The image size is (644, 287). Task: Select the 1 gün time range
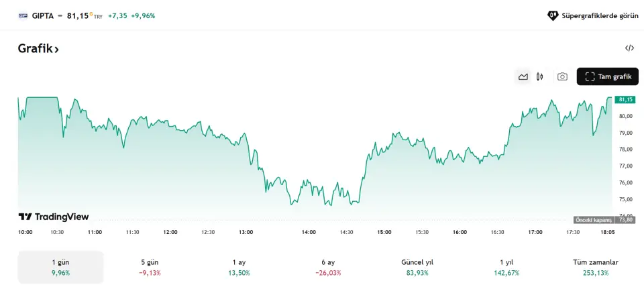[60, 267]
